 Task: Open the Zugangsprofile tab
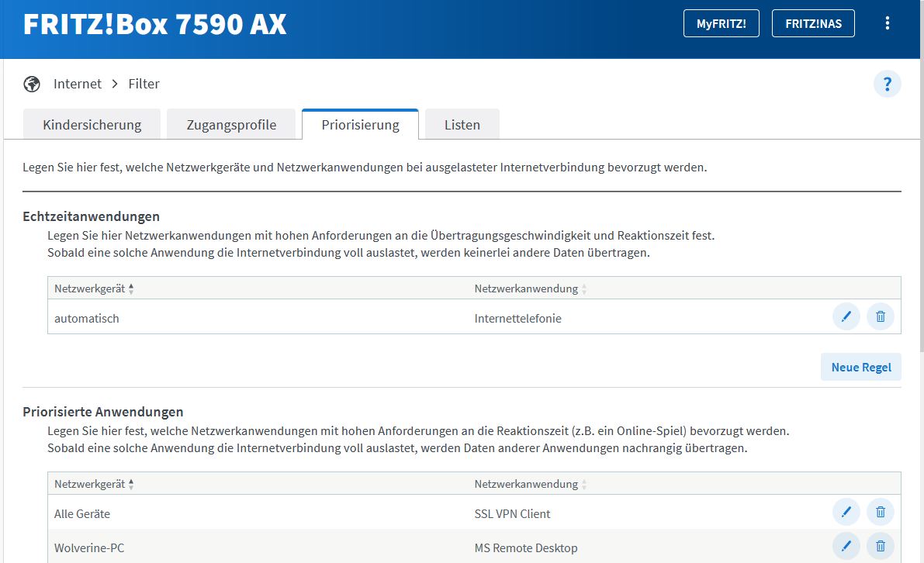click(231, 124)
